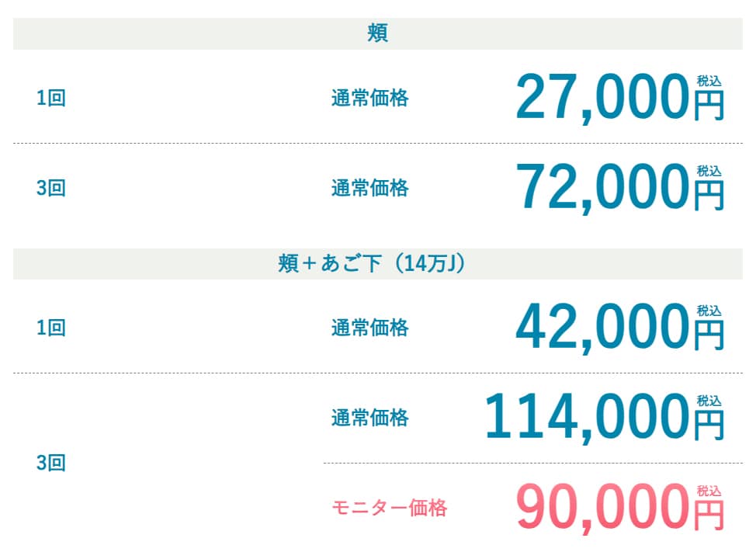756x559 pixels.
Task: Click 税込 note above 27,000円 yen sign
Action: point(709,81)
